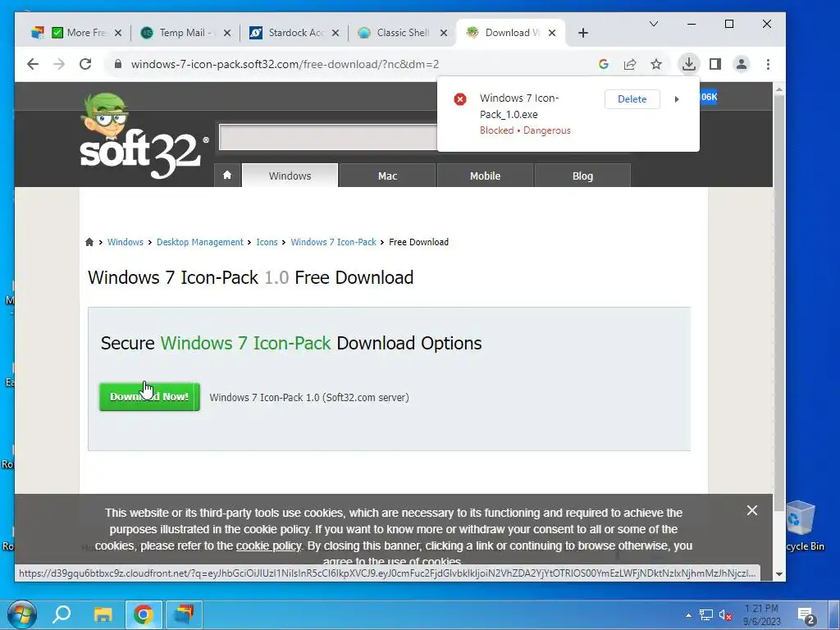Image resolution: width=840 pixels, height=630 pixels.
Task: Select the Mac navigation tab
Action: coord(387,176)
